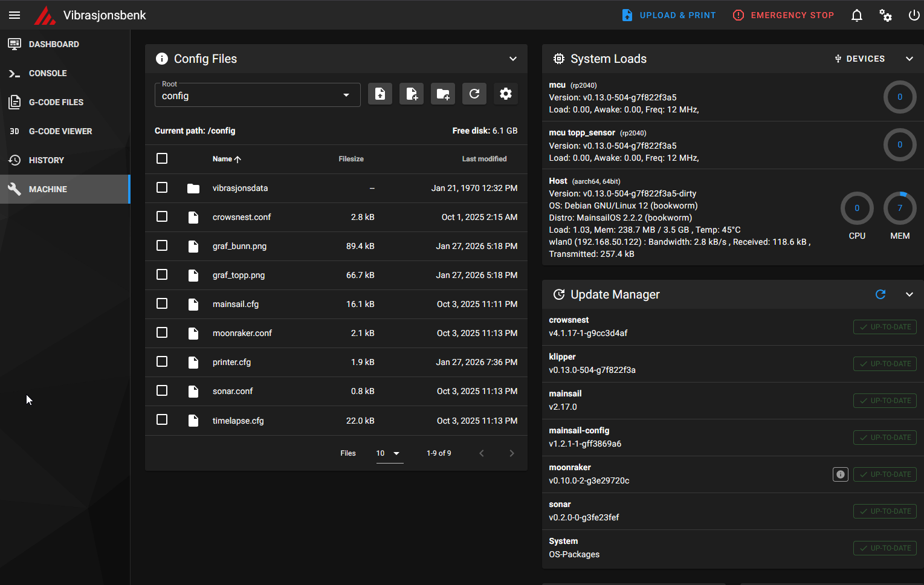Refresh the Update Manager

(880, 294)
